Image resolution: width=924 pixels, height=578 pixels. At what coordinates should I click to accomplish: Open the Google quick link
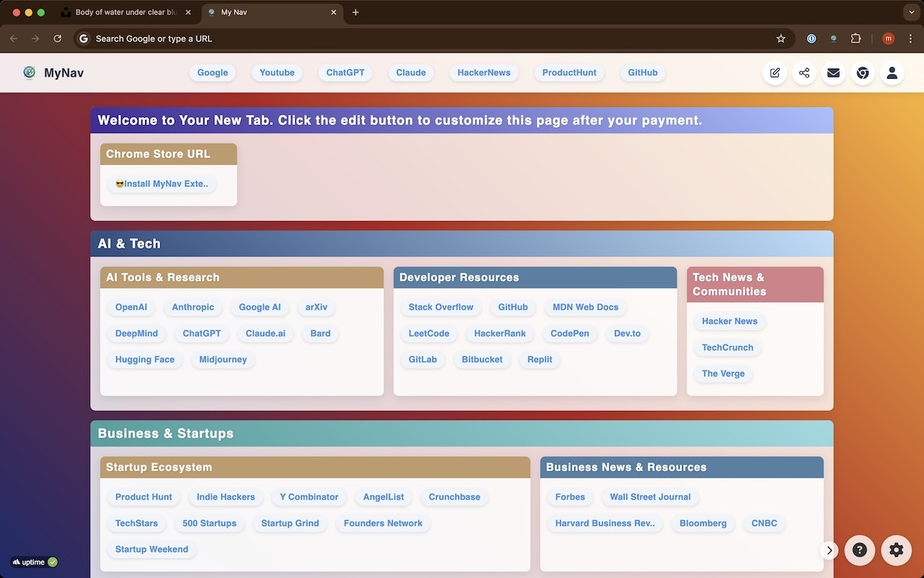click(212, 73)
